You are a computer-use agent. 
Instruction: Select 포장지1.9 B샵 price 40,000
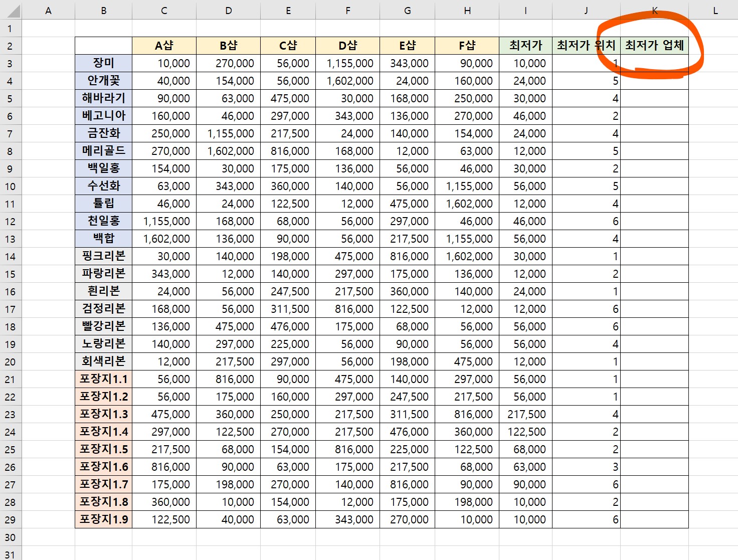228,519
